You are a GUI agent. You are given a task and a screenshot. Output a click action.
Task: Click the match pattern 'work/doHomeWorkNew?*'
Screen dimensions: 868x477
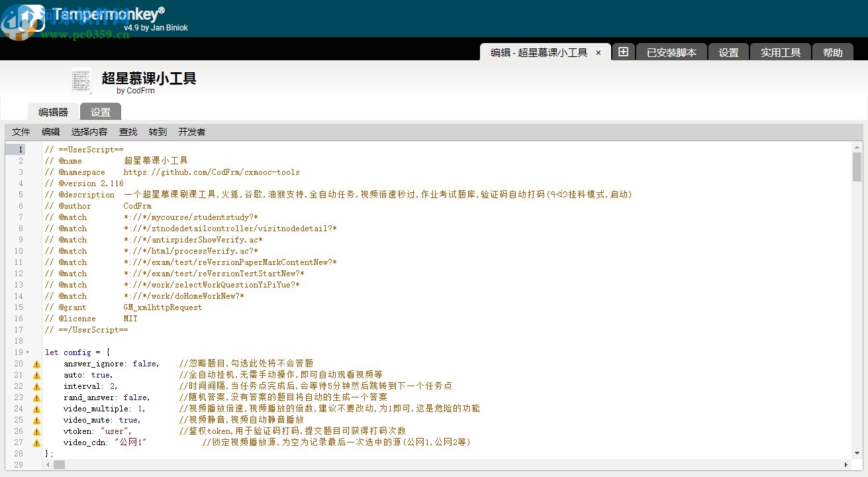tap(184, 296)
